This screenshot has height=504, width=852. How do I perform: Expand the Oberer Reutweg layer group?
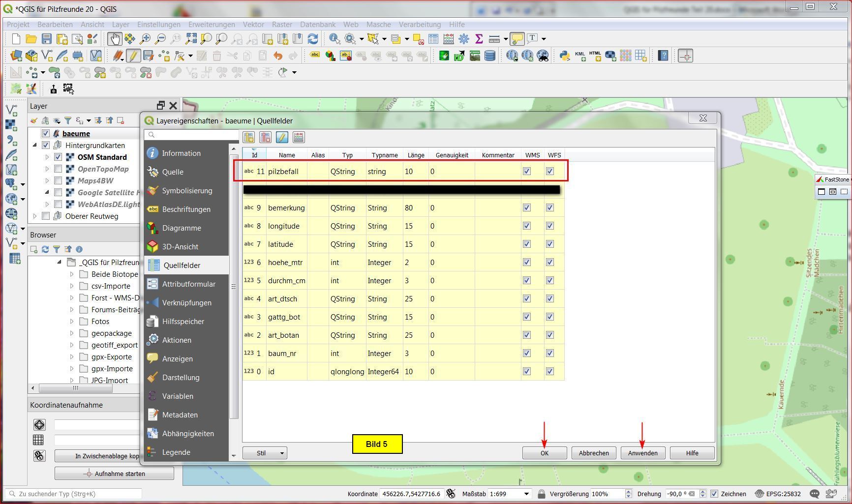[x=34, y=216]
